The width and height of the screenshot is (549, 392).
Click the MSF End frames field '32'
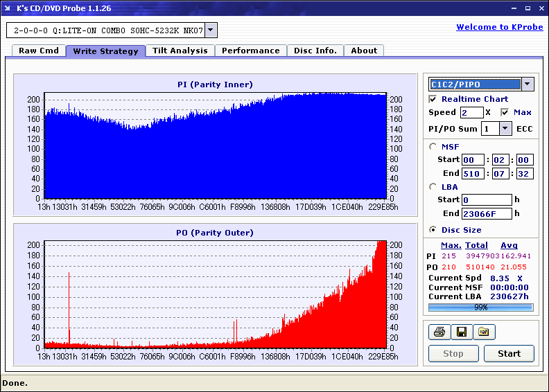tap(525, 173)
